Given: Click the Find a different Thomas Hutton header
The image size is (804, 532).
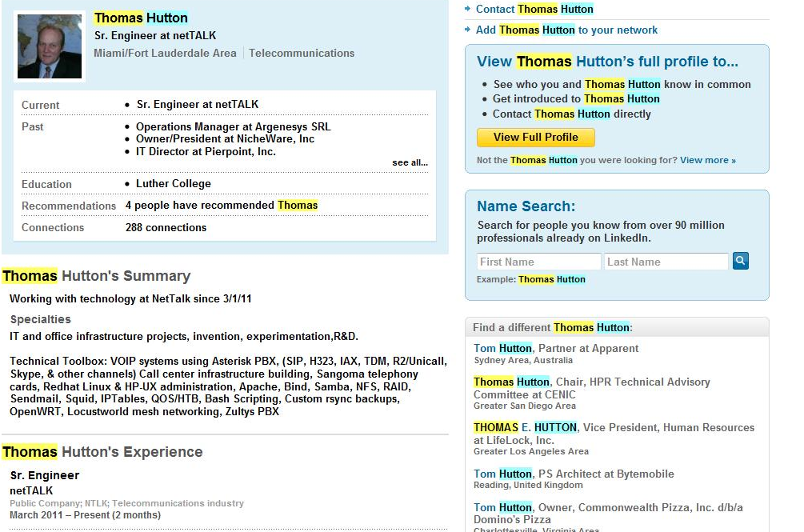Looking at the screenshot, I should click(553, 327).
